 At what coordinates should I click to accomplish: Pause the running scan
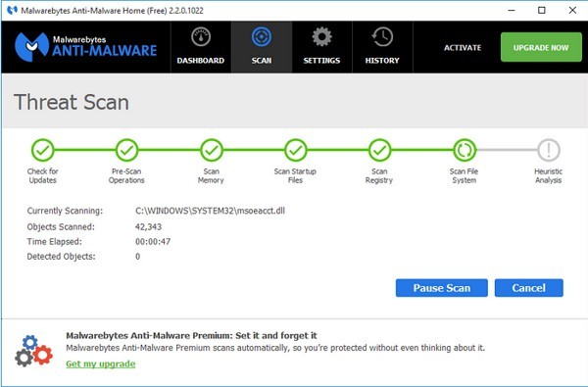(x=442, y=288)
